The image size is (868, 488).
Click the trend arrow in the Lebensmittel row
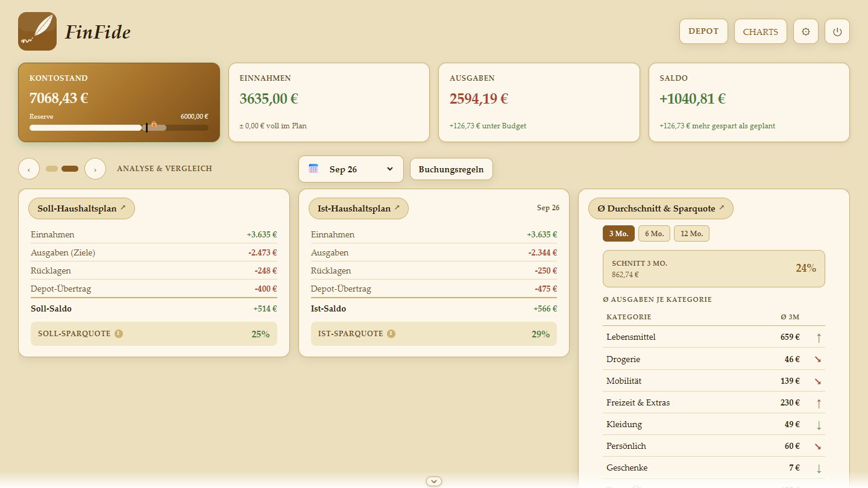pyautogui.click(x=819, y=337)
